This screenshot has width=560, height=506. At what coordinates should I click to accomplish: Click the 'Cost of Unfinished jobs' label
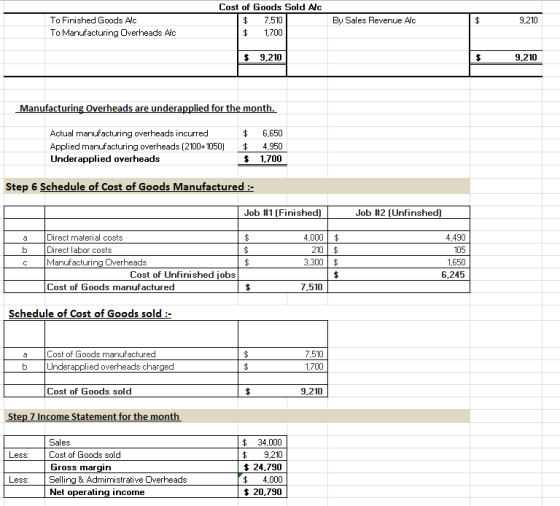click(182, 275)
